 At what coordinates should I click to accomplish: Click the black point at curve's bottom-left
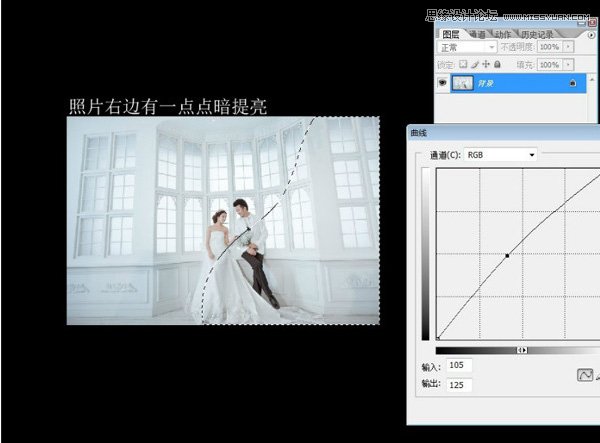pos(438,338)
